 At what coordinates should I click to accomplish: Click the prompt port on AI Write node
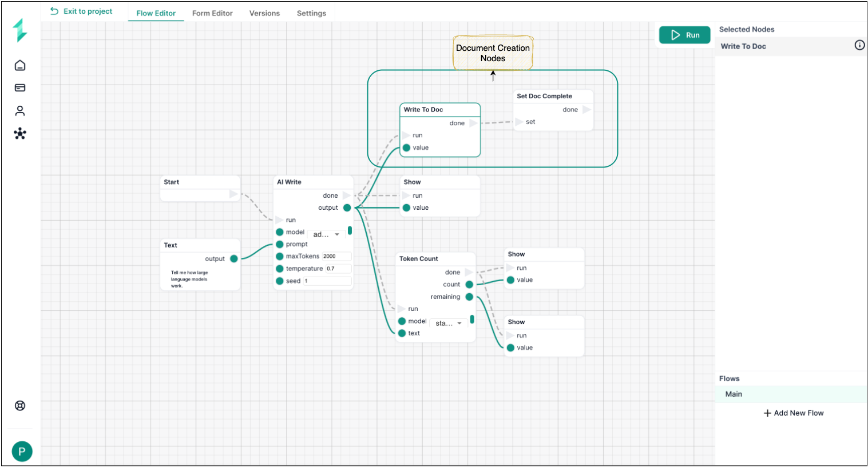(x=280, y=244)
